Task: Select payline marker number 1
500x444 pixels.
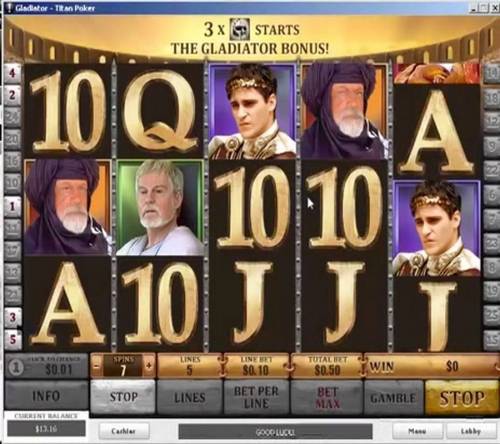Action: coord(12,207)
